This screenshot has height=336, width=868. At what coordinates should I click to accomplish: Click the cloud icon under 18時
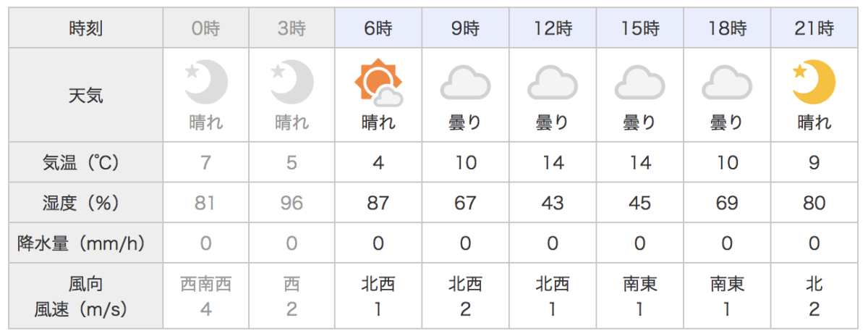[x=727, y=83]
